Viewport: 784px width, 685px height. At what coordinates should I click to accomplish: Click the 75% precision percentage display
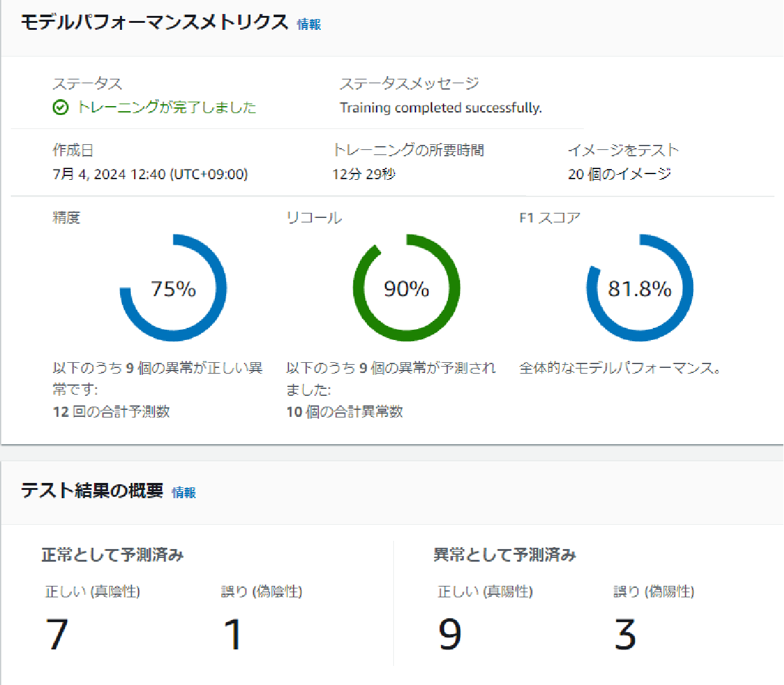(173, 289)
